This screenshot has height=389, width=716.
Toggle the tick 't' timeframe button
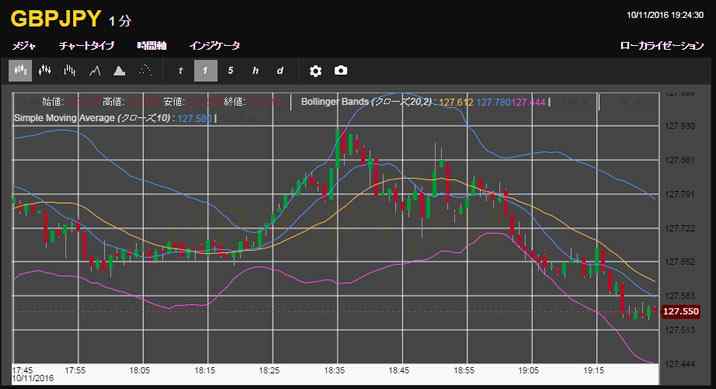pyautogui.click(x=181, y=71)
